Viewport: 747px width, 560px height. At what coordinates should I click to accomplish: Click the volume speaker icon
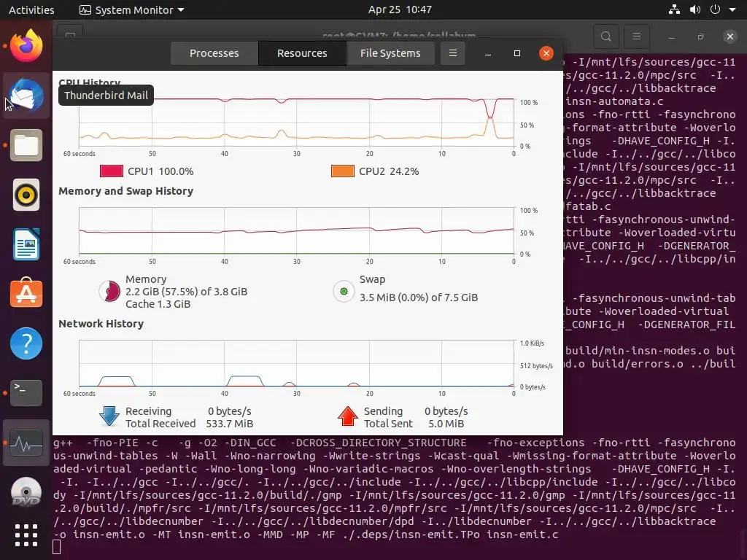695,9
